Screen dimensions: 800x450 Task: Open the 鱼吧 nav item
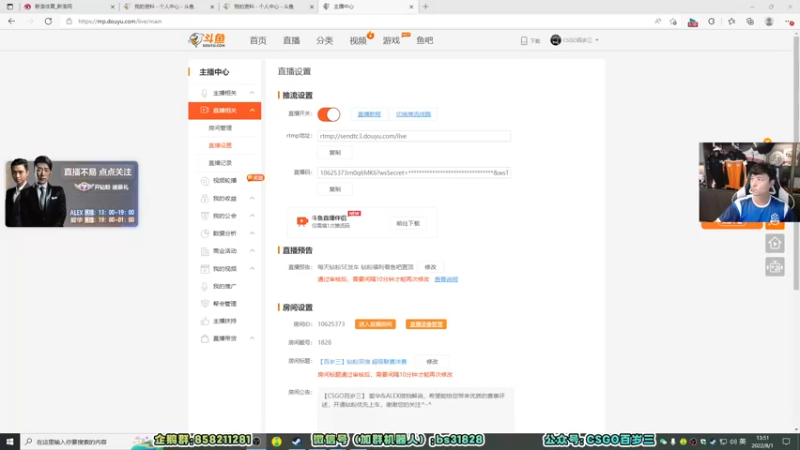tap(424, 40)
